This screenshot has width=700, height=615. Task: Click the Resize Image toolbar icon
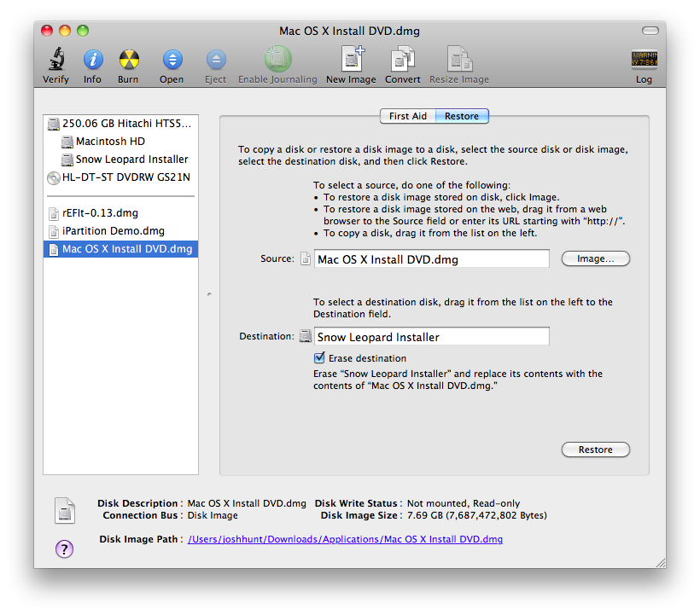pyautogui.click(x=459, y=58)
